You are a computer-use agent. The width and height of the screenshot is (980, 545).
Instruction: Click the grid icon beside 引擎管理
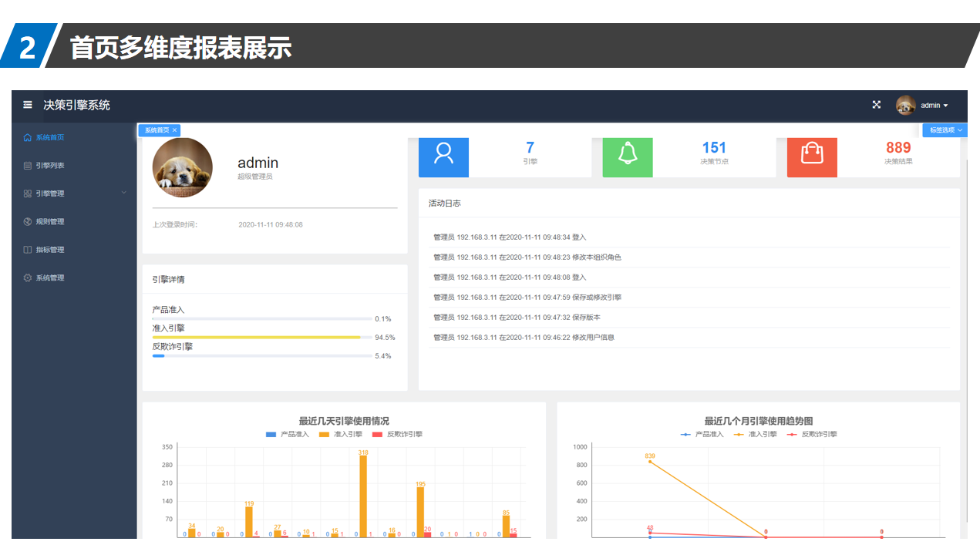point(28,193)
